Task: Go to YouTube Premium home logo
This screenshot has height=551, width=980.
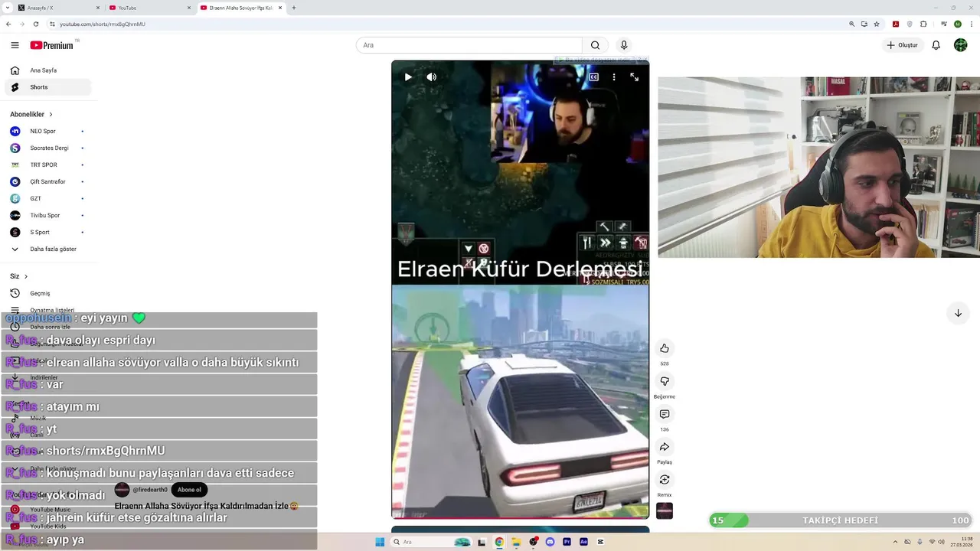Action: [52, 45]
